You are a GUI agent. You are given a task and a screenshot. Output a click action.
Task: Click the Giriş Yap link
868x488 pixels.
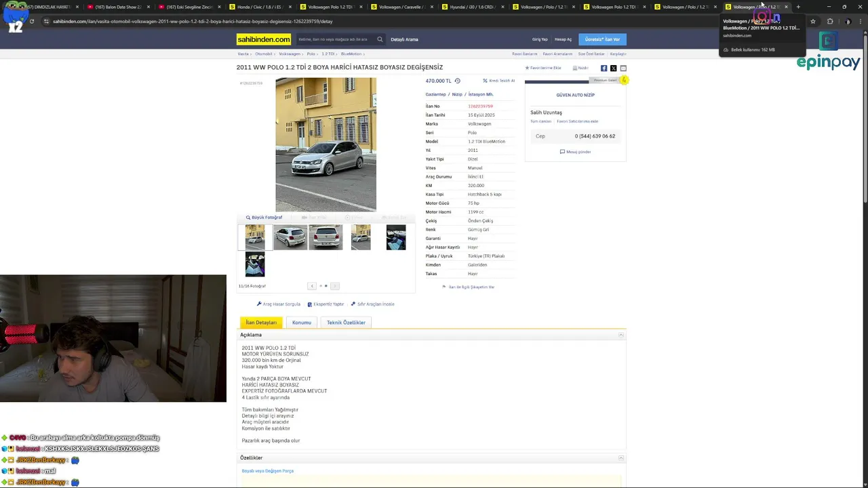540,39
